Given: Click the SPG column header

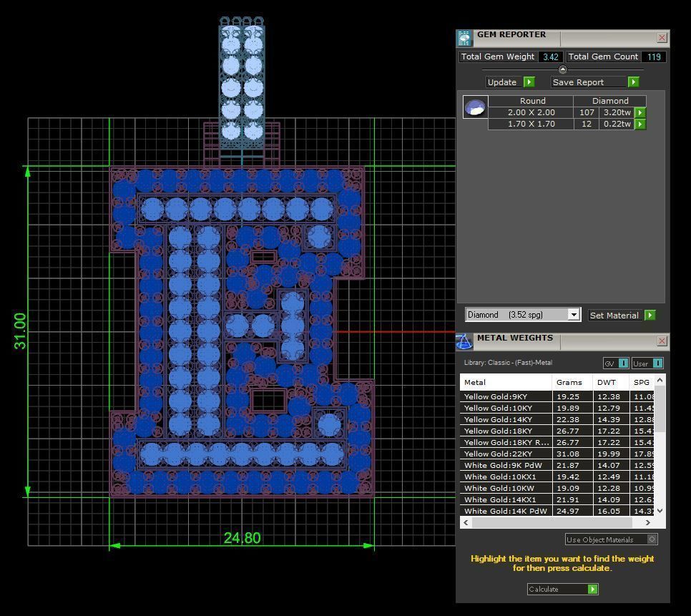Looking at the screenshot, I should click(642, 383).
